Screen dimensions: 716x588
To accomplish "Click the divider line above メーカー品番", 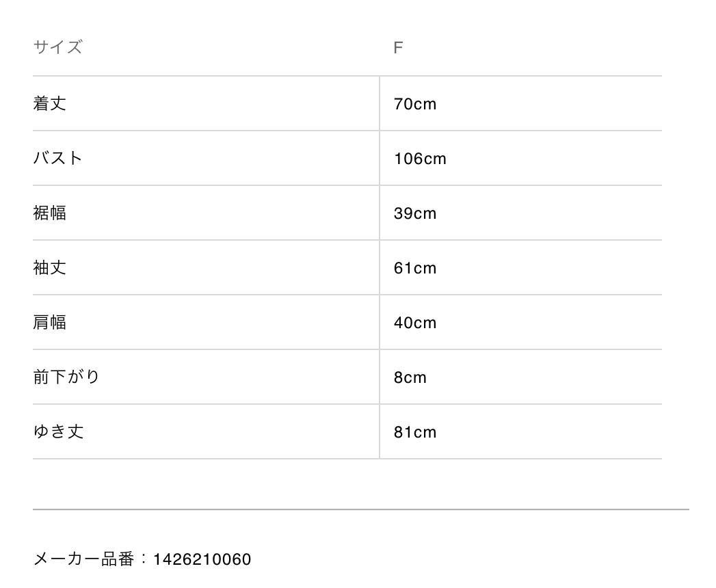I will point(360,509).
